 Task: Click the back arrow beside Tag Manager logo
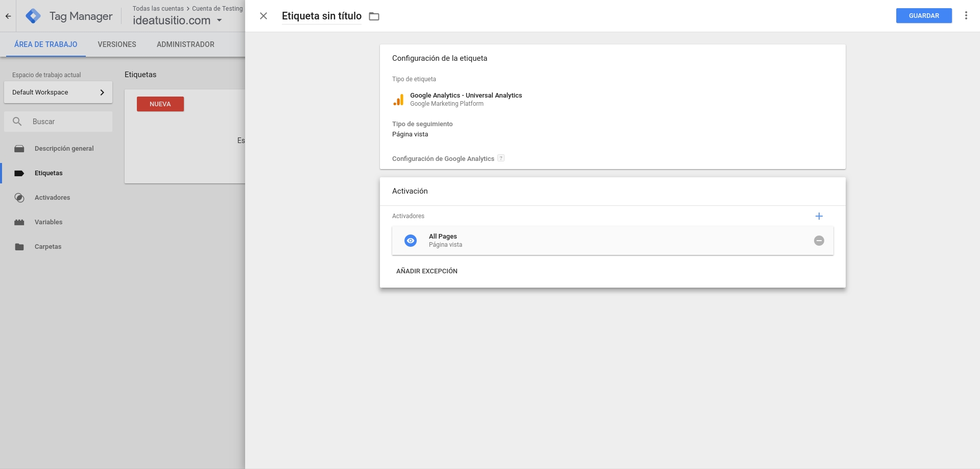point(8,16)
